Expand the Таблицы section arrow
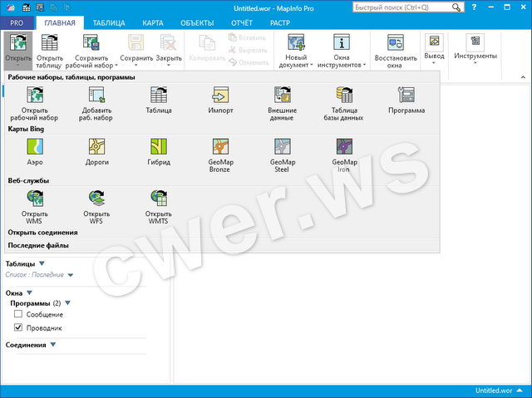Viewport: 532px width, 398px height. click(42, 263)
